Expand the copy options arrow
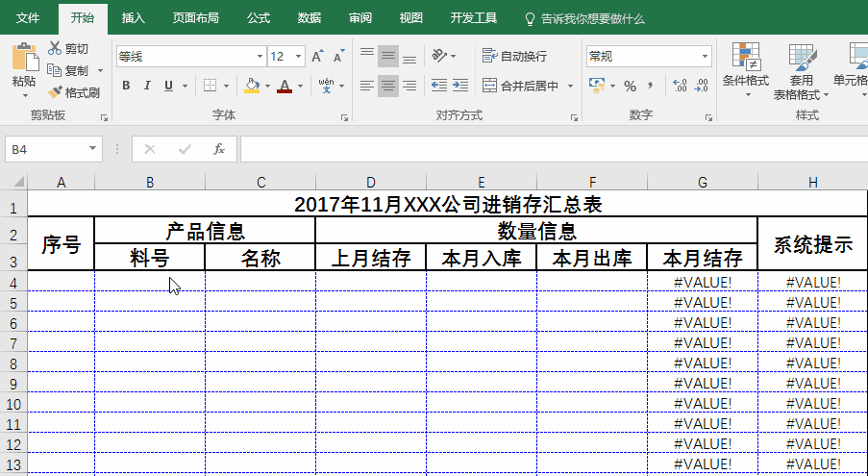 100,71
